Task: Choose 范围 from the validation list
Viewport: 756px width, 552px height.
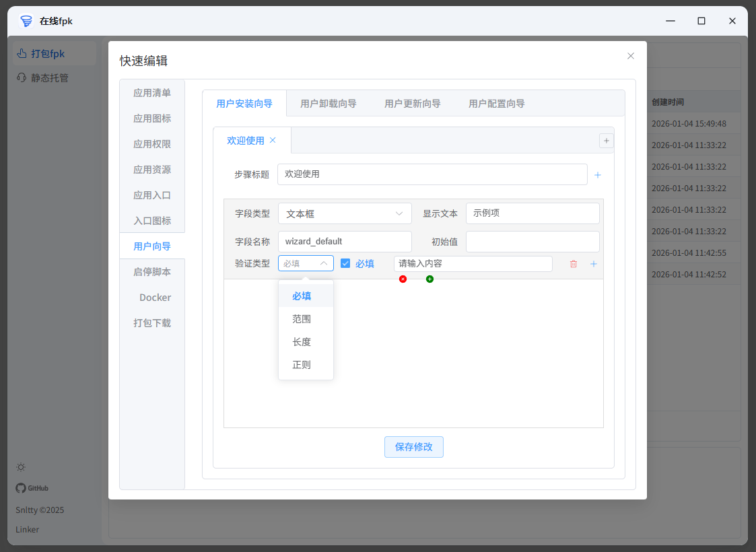Action: [306, 318]
